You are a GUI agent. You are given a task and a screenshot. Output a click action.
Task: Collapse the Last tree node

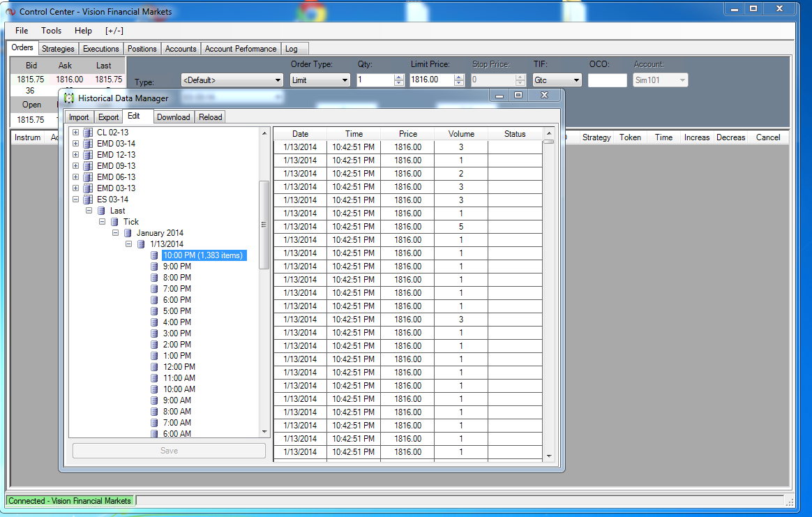[x=89, y=211]
